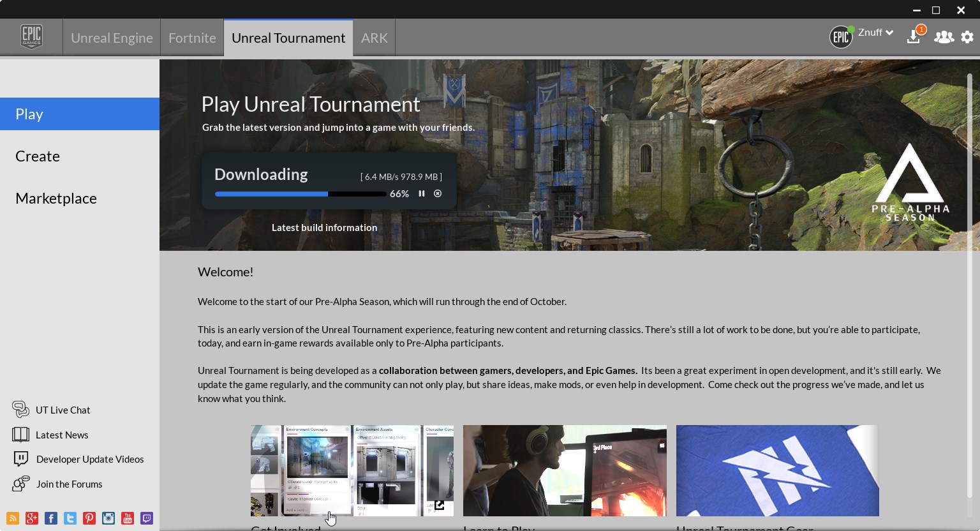This screenshot has height=531, width=980.
Task: Open the ARK tab
Action: [375, 38]
